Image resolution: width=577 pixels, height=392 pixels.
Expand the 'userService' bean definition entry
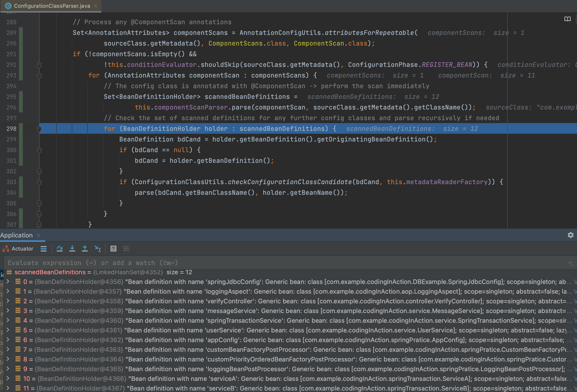pyautogui.click(x=8, y=330)
